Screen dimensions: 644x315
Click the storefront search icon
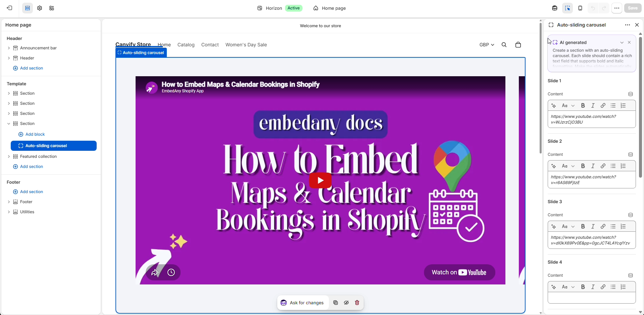[504, 45]
